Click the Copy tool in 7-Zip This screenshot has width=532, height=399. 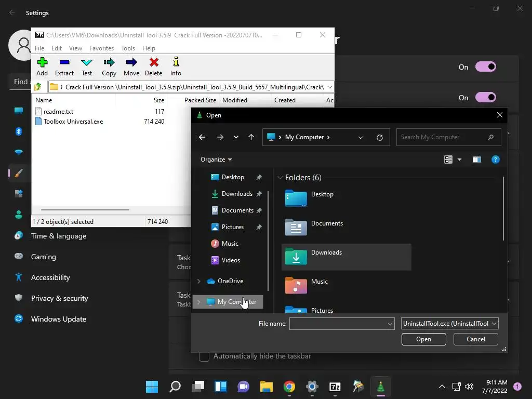point(109,67)
